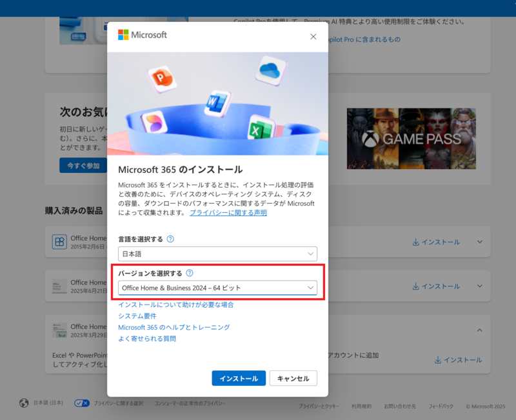Open プライバシーに関する選択 footer link
The image size is (516, 420).
[119, 403]
